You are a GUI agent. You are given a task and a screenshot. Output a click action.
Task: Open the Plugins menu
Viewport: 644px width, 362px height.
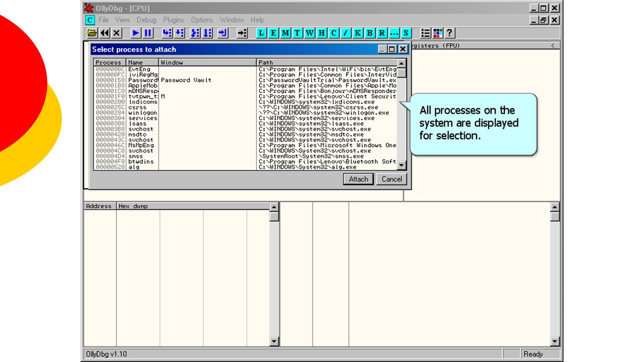(174, 20)
